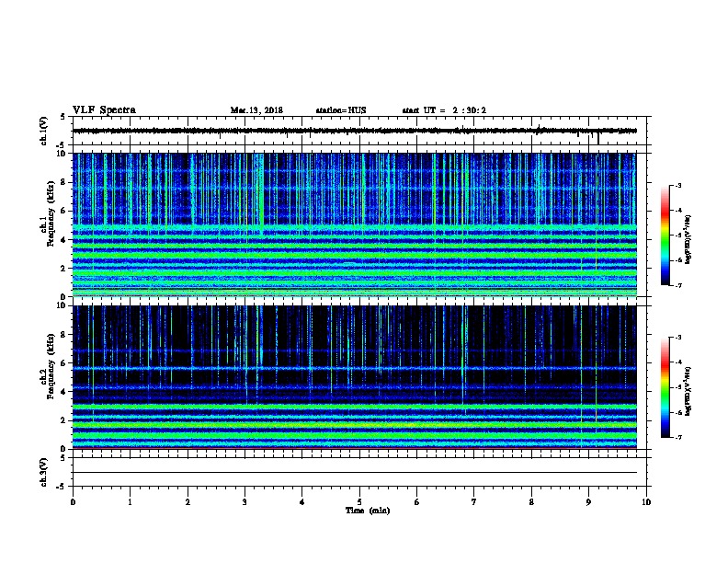Screen dimensions: 728x563
Task: Click the time axis tick label '10'
Action: (646, 502)
